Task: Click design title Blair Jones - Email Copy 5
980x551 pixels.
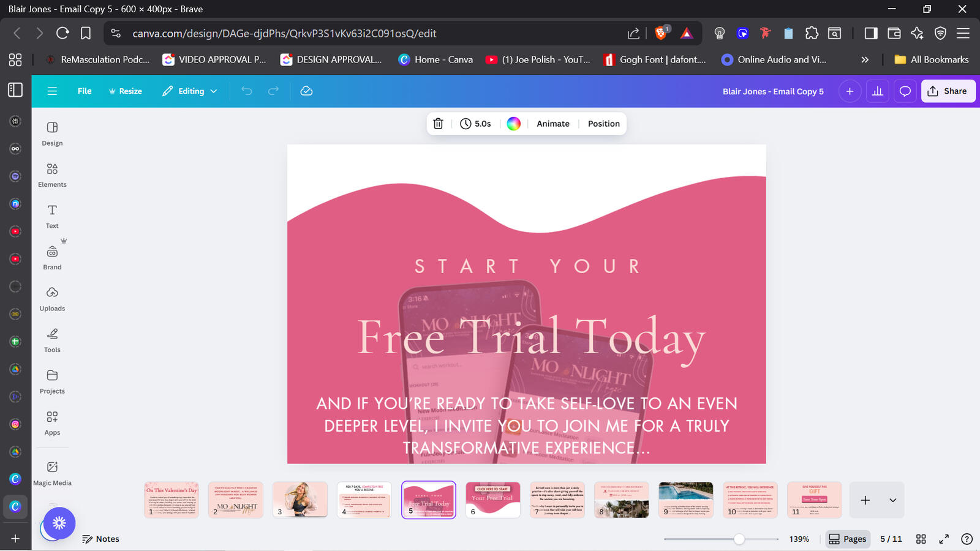Action: click(773, 91)
